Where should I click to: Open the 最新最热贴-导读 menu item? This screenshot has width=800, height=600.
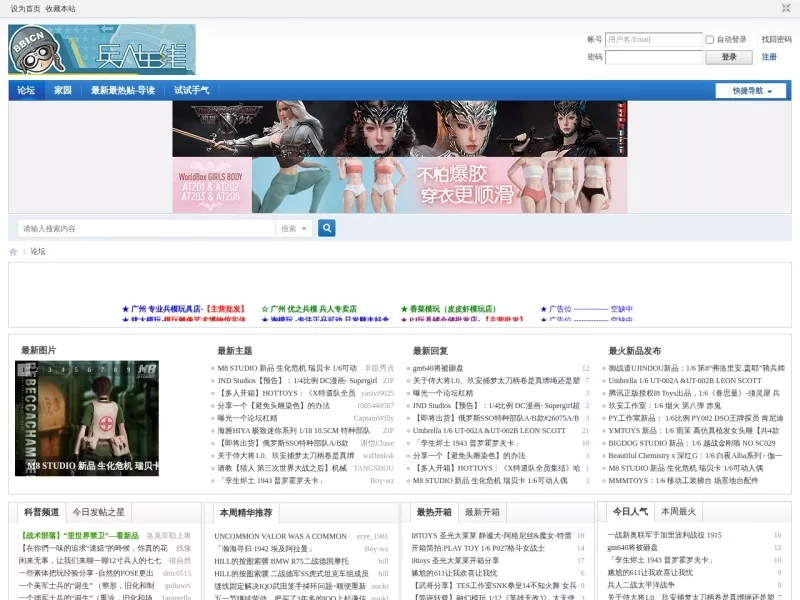(123, 90)
